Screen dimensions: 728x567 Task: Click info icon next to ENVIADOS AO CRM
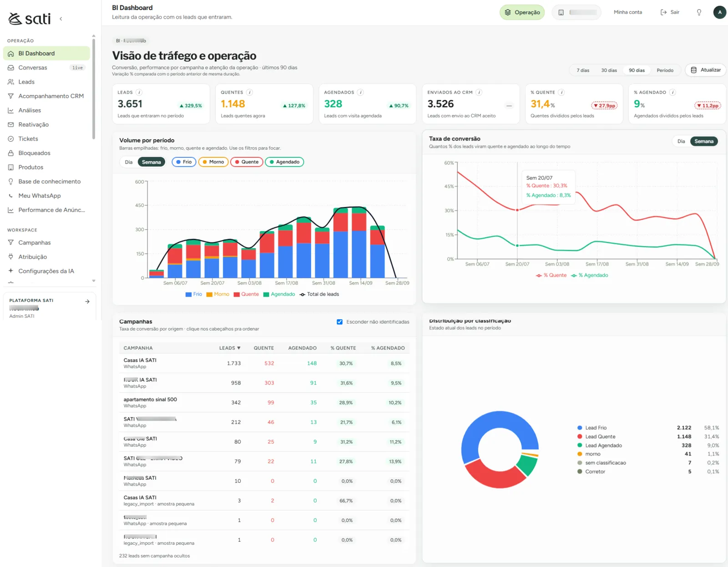[x=479, y=92]
